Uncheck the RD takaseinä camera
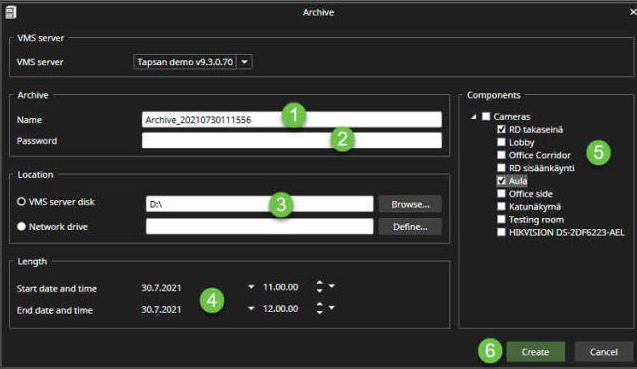The width and height of the screenshot is (637, 369). coord(501,129)
